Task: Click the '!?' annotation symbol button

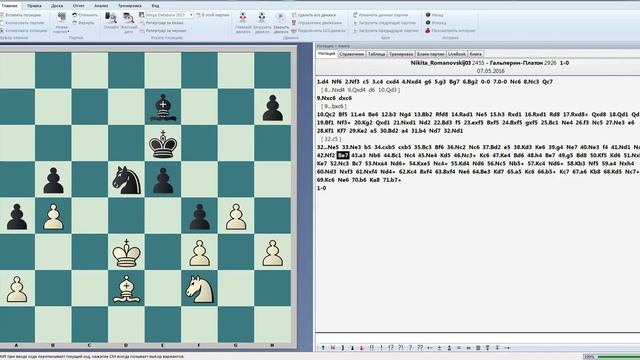Action: click(391, 348)
